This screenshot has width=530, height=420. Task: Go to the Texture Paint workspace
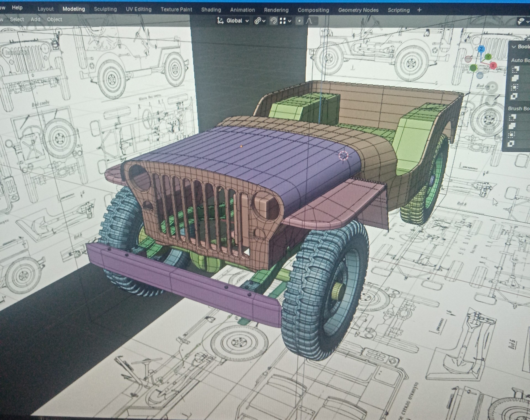point(176,9)
